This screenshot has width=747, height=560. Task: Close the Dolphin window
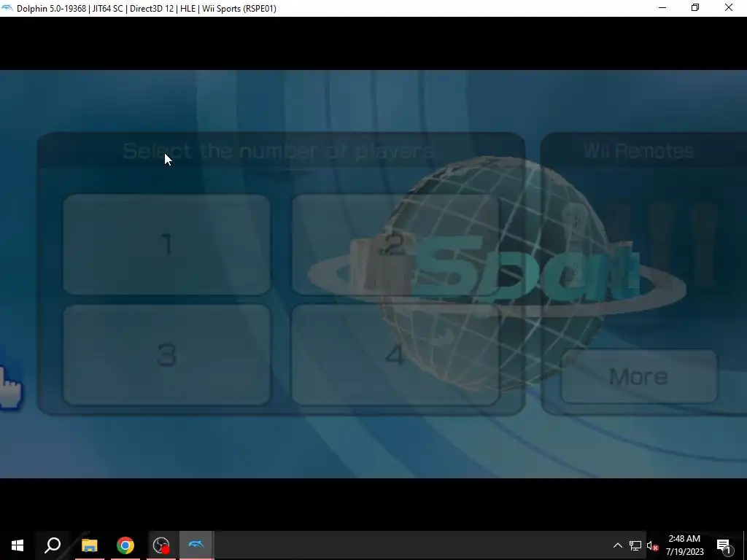729,8
